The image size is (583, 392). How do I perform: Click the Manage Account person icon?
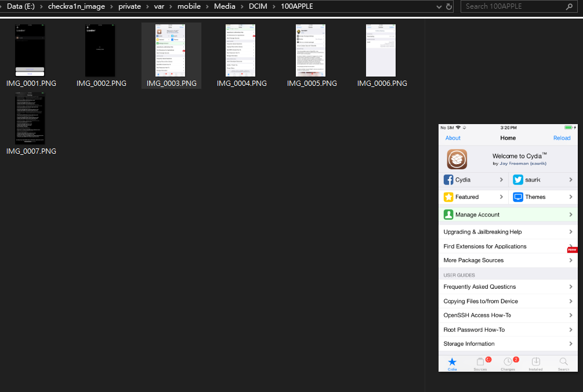point(448,215)
